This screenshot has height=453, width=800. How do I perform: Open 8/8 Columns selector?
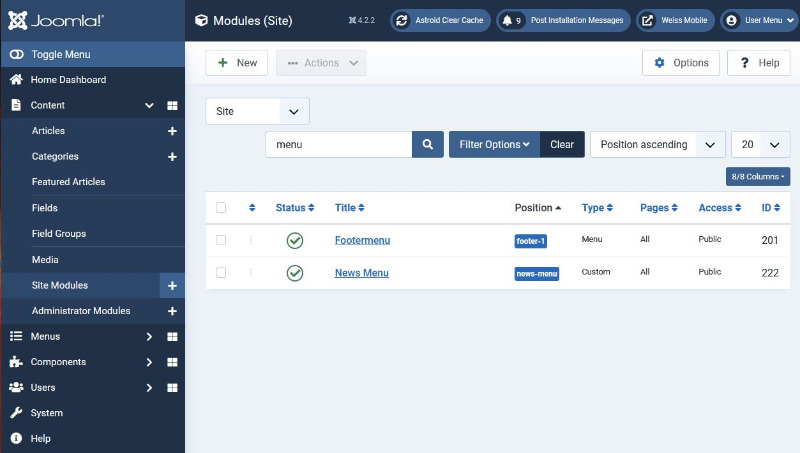pyautogui.click(x=758, y=177)
